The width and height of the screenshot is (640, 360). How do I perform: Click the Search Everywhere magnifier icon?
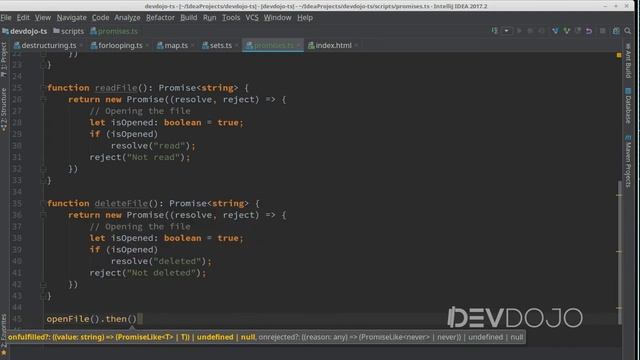(628, 31)
